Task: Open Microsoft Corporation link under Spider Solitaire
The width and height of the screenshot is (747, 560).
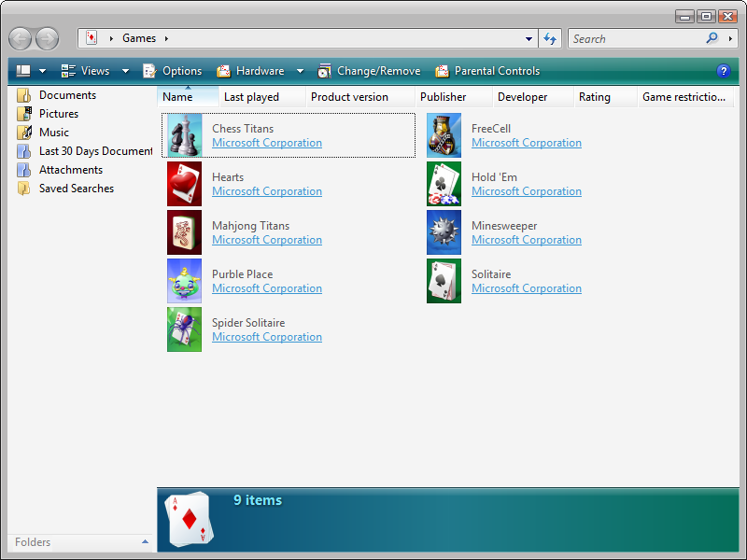Action: [x=267, y=337]
